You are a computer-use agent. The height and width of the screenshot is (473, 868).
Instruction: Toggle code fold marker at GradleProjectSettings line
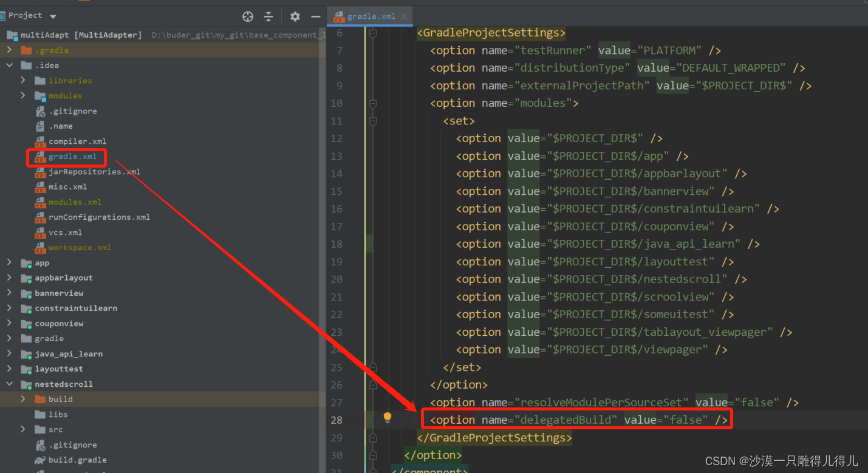pos(373,33)
